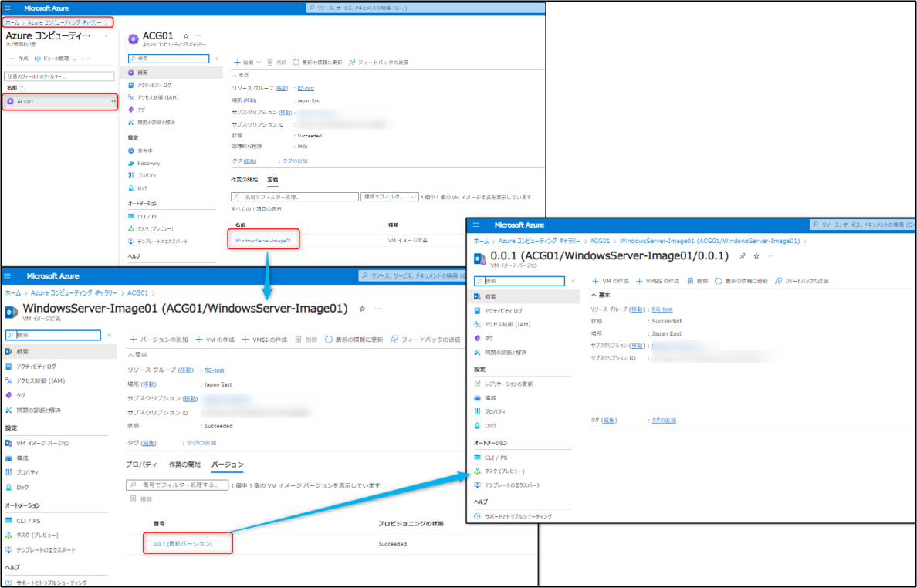Switch to the プロパティ tab in the WindowsServer-Image01 window

pyautogui.click(x=141, y=465)
